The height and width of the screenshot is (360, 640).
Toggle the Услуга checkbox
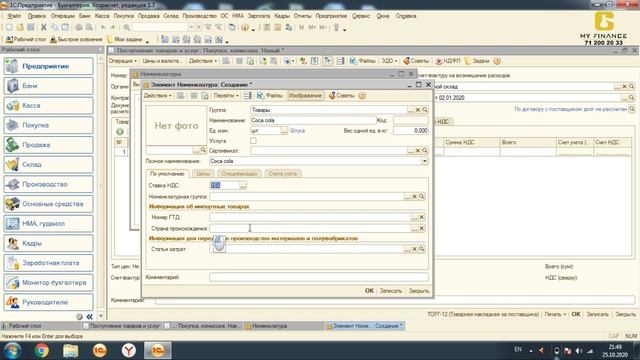point(253,141)
